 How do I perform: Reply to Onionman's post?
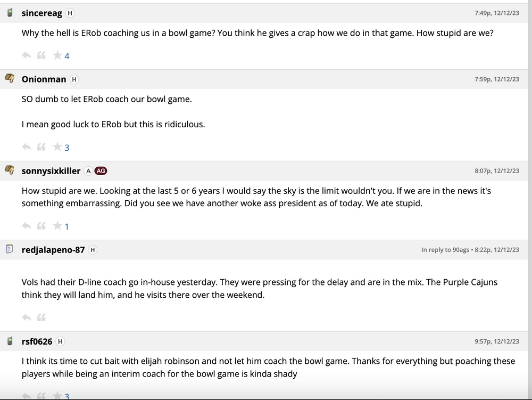pyautogui.click(x=26, y=147)
